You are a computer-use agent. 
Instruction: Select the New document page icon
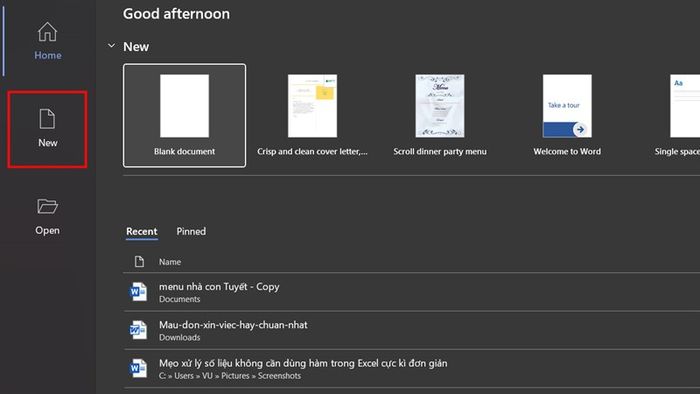point(47,119)
